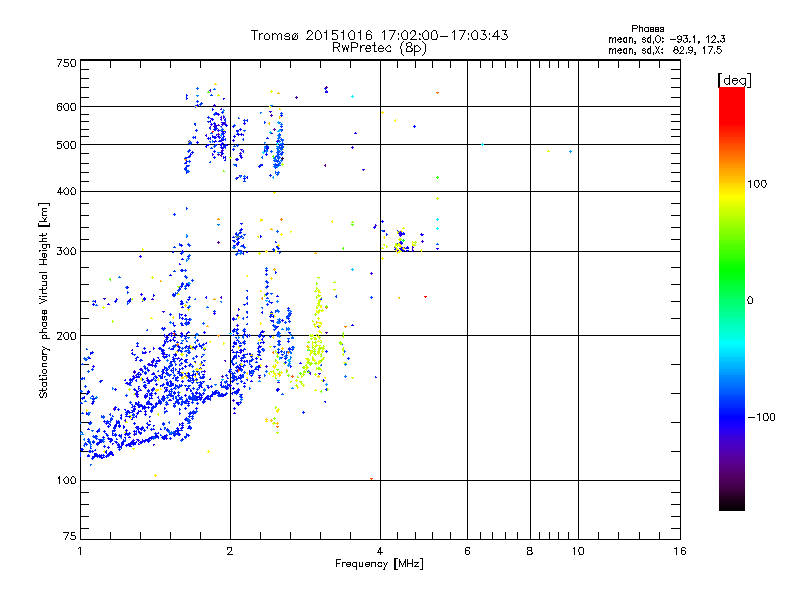Click the y-axis tick label '750'
Screen dimensions: 800x600
[66, 63]
